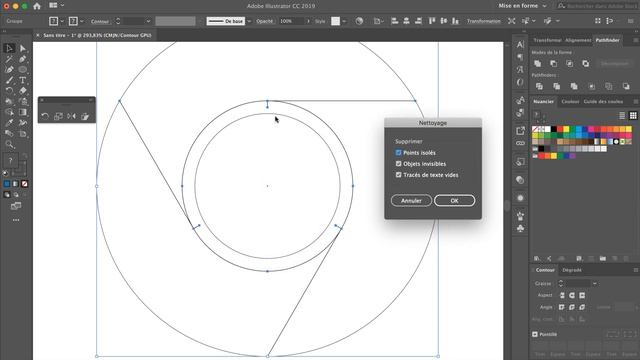
Task: Select the None fill mode button
Action: tap(24, 184)
